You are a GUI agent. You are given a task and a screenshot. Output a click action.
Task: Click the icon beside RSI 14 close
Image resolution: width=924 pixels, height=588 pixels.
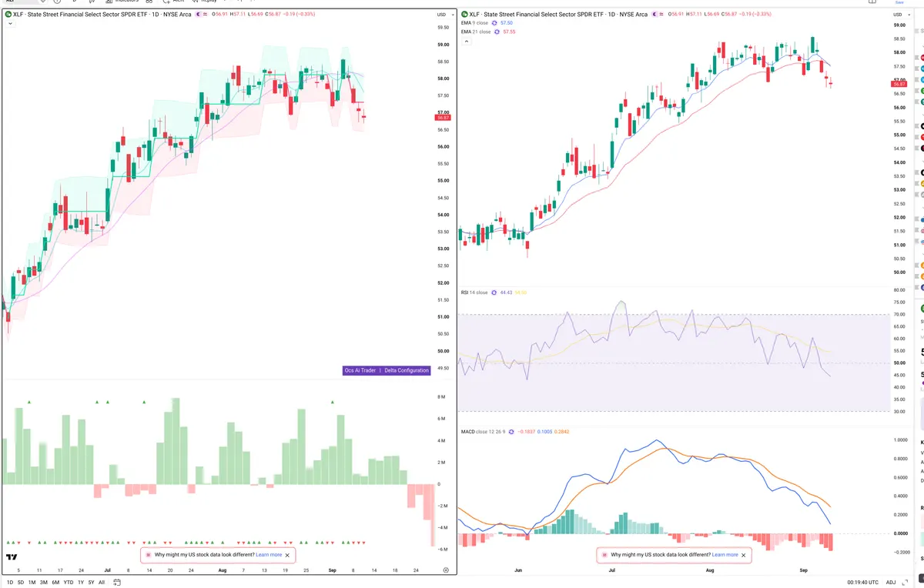point(494,292)
